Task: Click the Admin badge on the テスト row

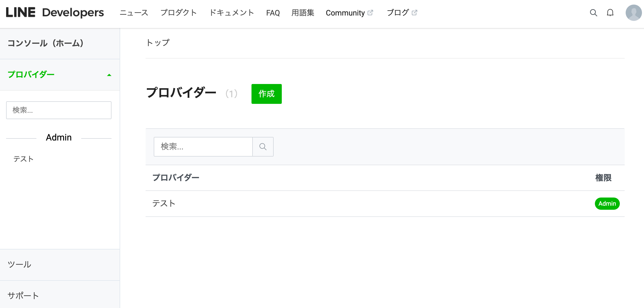Action: click(607, 203)
